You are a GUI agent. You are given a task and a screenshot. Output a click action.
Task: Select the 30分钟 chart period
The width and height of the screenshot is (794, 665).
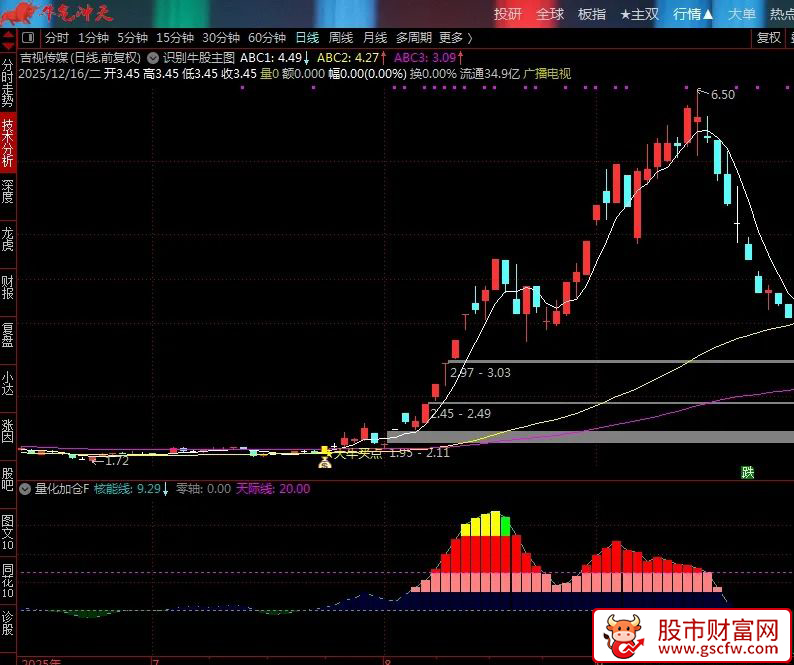pyautogui.click(x=221, y=38)
